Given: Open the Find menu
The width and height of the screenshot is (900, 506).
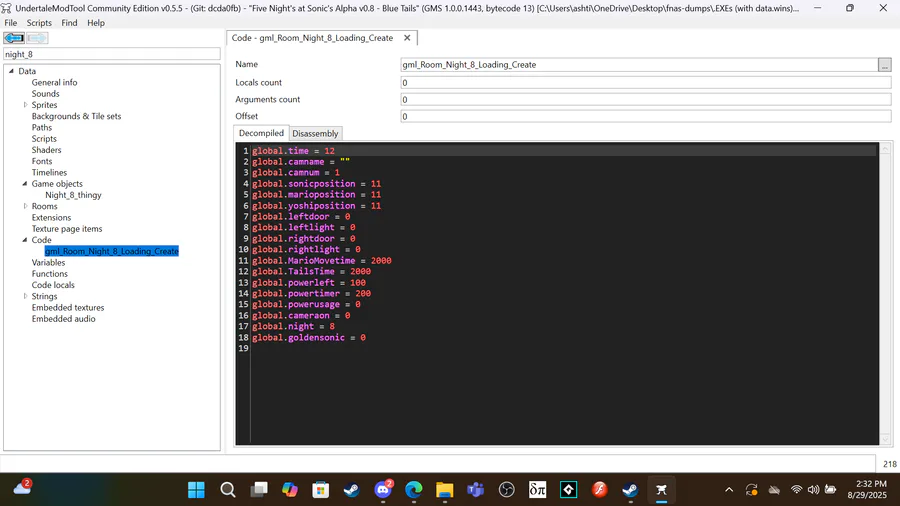Looking at the screenshot, I should pos(69,23).
